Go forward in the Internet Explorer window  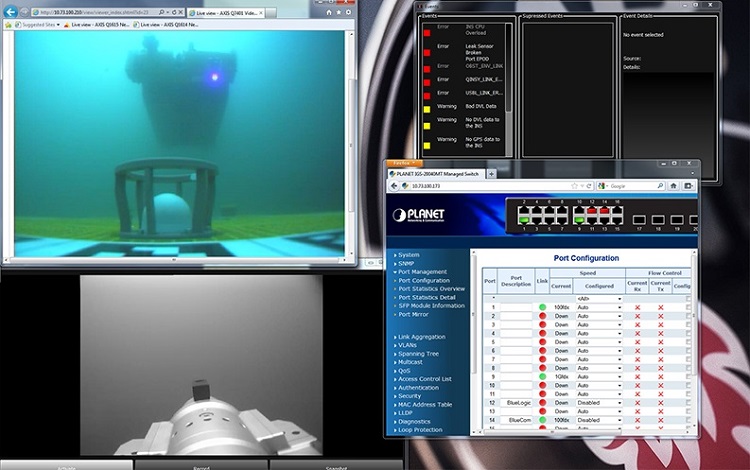pyautogui.click(x=24, y=12)
